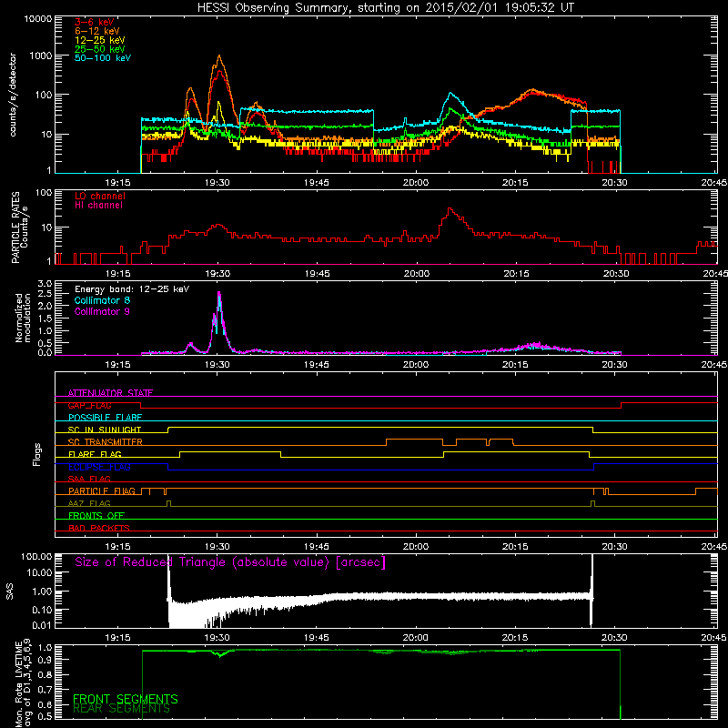Image resolution: width=728 pixels, height=728 pixels.
Task: Select the SAA FLAG label
Action: (89, 479)
